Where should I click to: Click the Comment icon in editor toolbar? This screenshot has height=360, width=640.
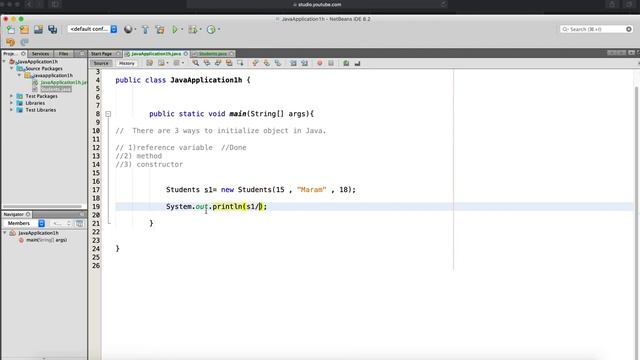pos(346,63)
